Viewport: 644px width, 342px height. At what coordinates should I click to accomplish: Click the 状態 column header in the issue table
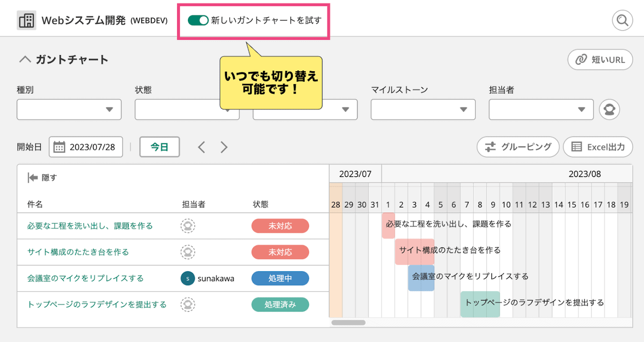pyautogui.click(x=261, y=204)
